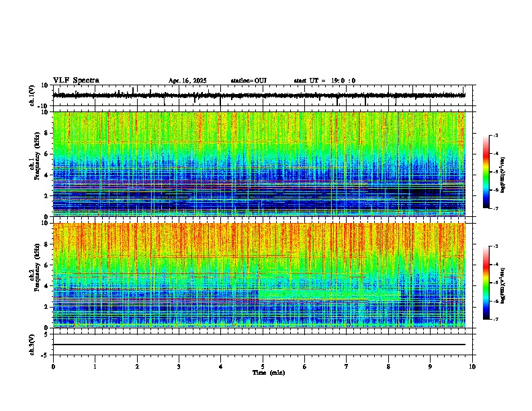This screenshot has height=411, width=532.
Task: Click the "-7" label on ch.2 colorbar
Action: (495, 319)
